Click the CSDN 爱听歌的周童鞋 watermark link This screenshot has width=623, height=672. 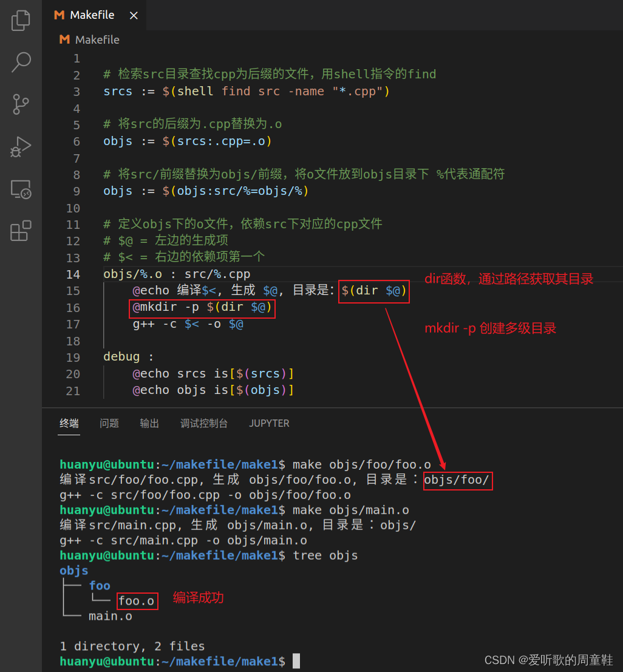(x=548, y=660)
